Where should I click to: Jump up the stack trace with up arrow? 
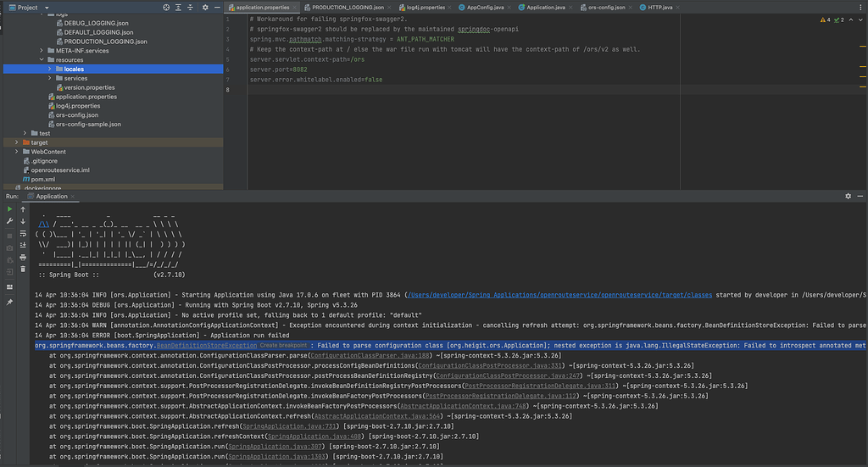click(23, 209)
